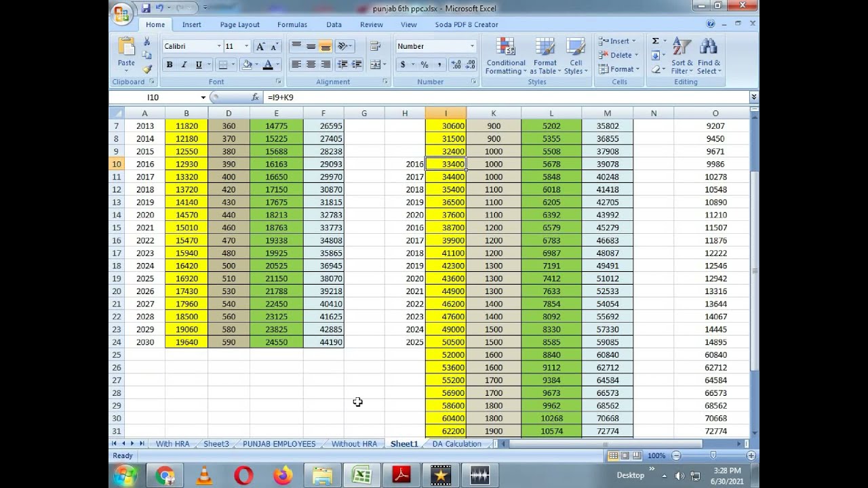Click the AutoSum sigma icon
The image size is (868, 488).
pyautogui.click(x=655, y=41)
